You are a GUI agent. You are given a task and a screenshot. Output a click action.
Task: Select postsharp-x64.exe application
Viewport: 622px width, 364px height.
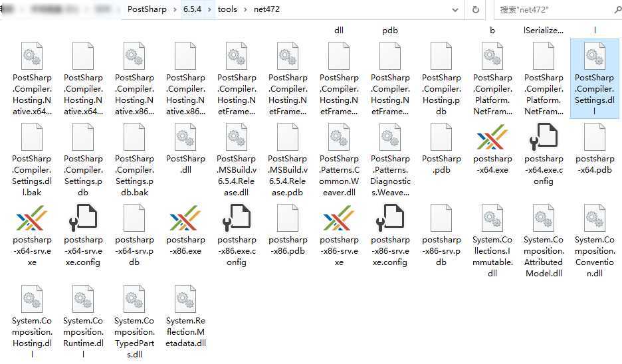[x=492, y=149]
